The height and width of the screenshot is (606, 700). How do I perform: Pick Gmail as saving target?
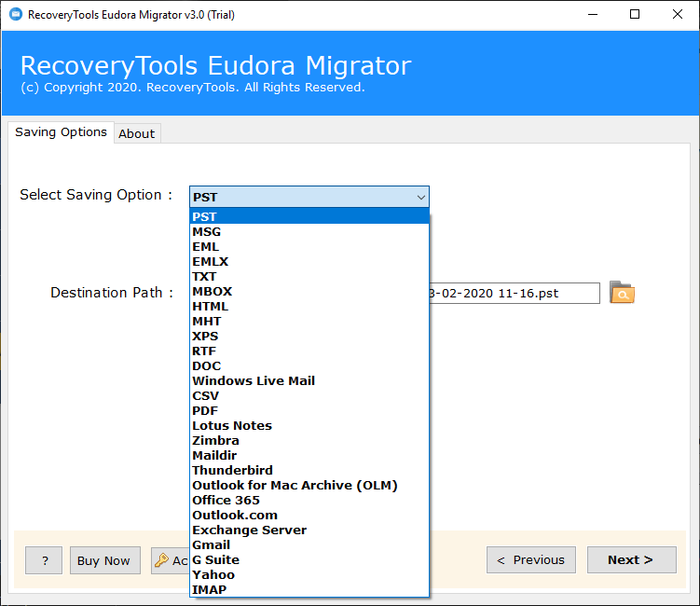(x=309, y=544)
